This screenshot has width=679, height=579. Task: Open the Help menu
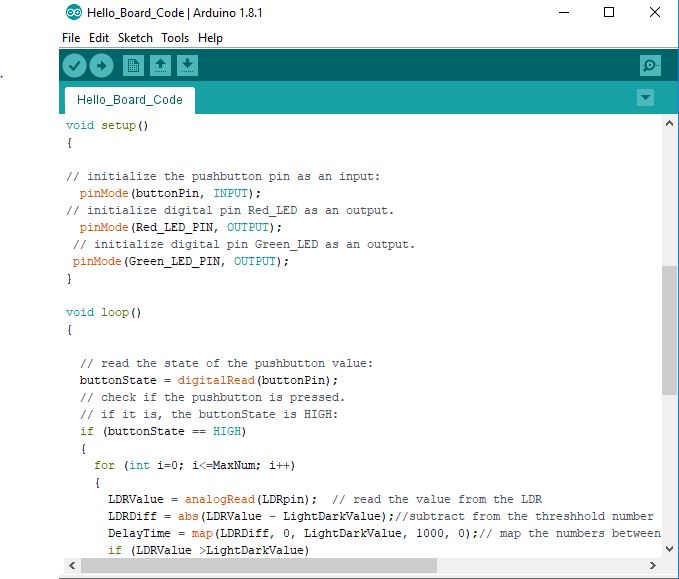210,38
